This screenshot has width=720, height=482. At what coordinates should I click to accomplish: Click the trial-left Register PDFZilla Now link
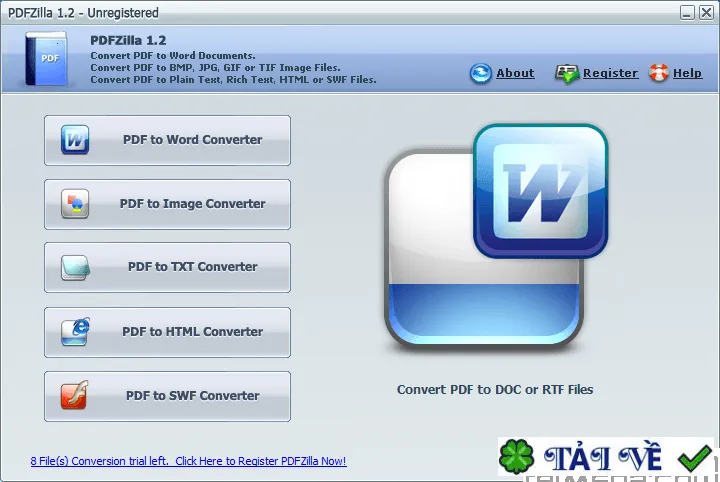(188, 461)
